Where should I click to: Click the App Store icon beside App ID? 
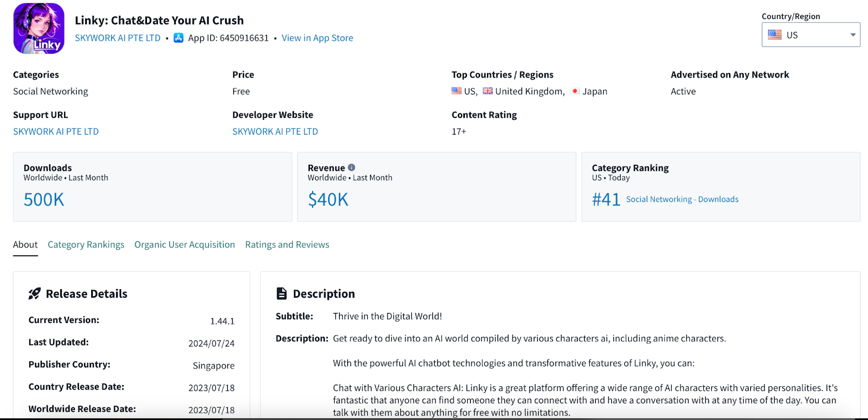(178, 38)
